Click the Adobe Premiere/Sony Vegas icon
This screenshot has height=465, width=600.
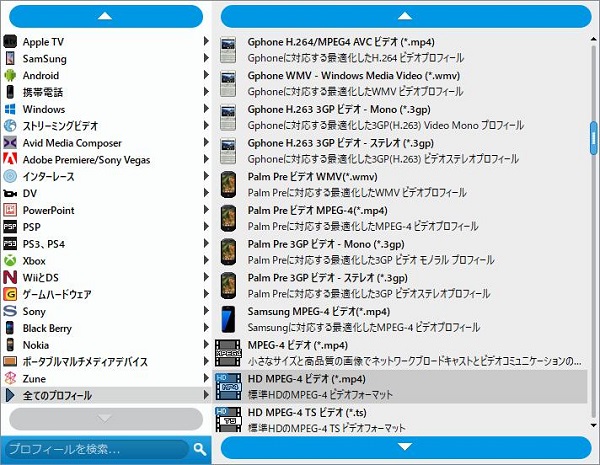(x=10, y=159)
